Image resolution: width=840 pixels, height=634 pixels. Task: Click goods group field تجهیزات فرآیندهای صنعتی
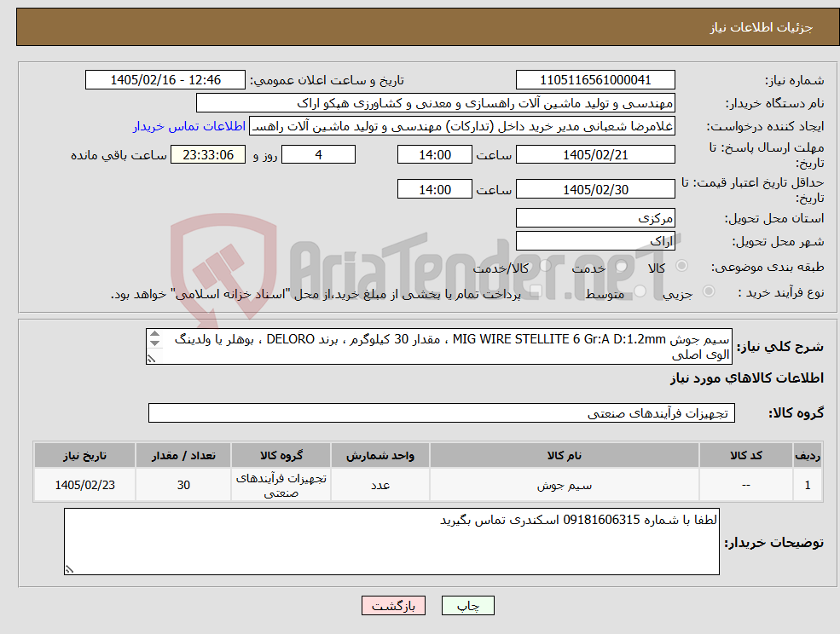[442, 412]
